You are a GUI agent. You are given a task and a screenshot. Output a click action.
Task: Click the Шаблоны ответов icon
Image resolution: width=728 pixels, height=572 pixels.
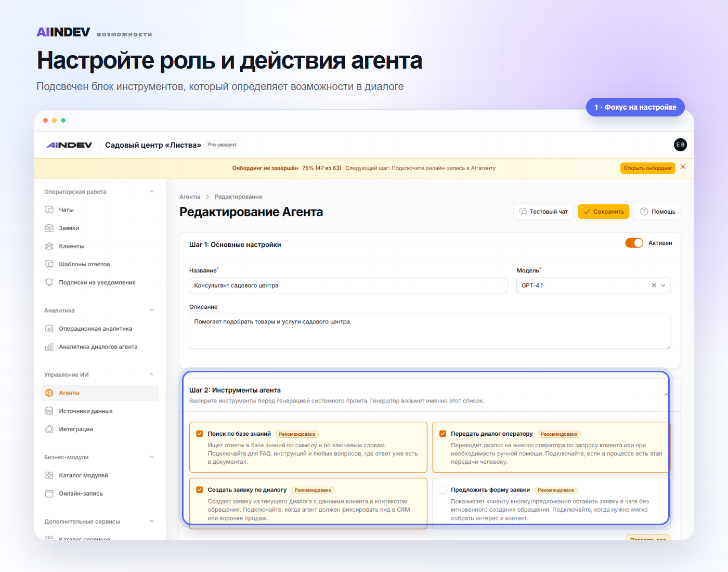pos(49,265)
